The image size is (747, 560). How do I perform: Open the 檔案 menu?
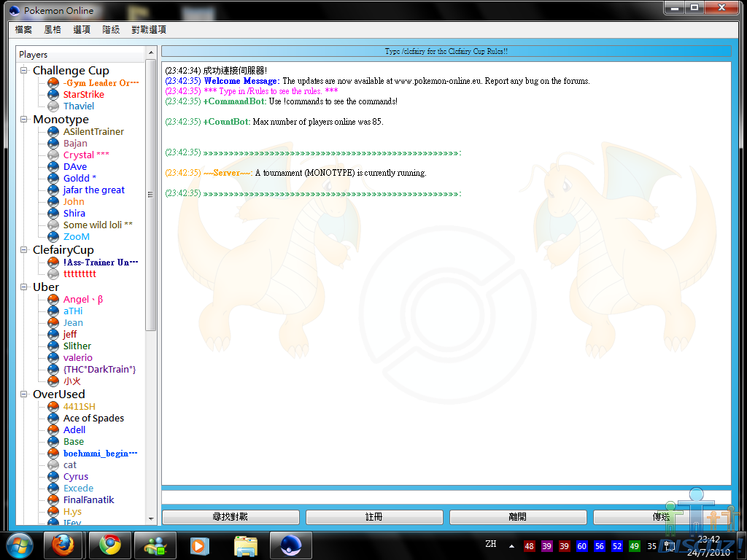click(x=23, y=29)
